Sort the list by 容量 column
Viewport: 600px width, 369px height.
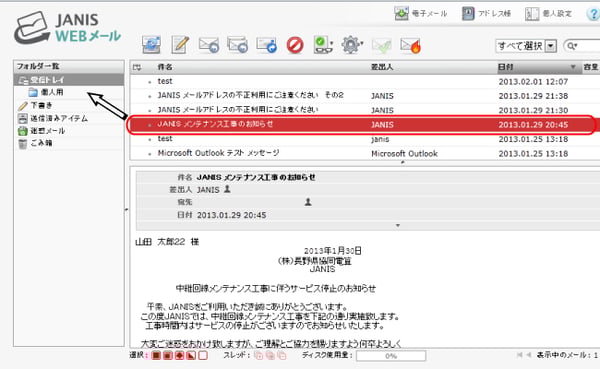click(x=591, y=67)
